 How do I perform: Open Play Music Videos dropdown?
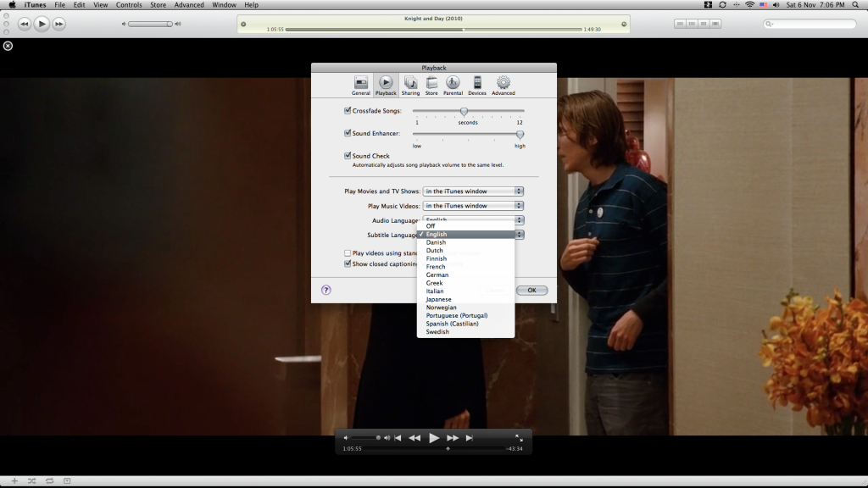[x=473, y=206]
